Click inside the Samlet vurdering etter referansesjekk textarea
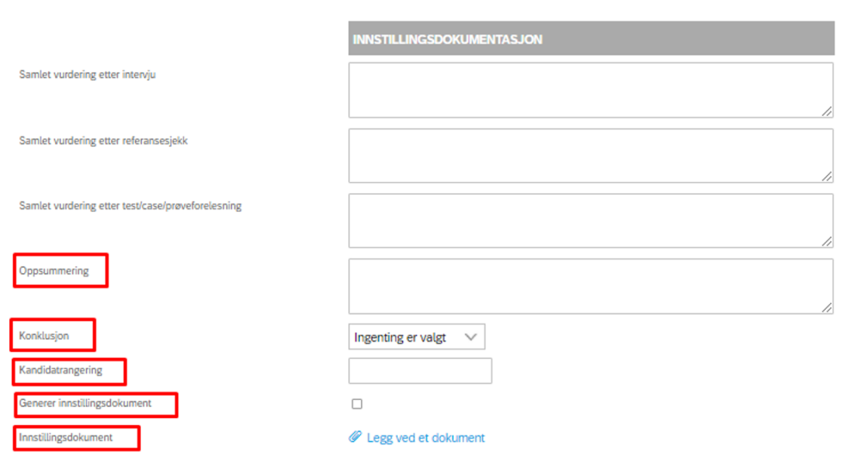Image resolution: width=868 pixels, height=461 pixels. (x=591, y=155)
